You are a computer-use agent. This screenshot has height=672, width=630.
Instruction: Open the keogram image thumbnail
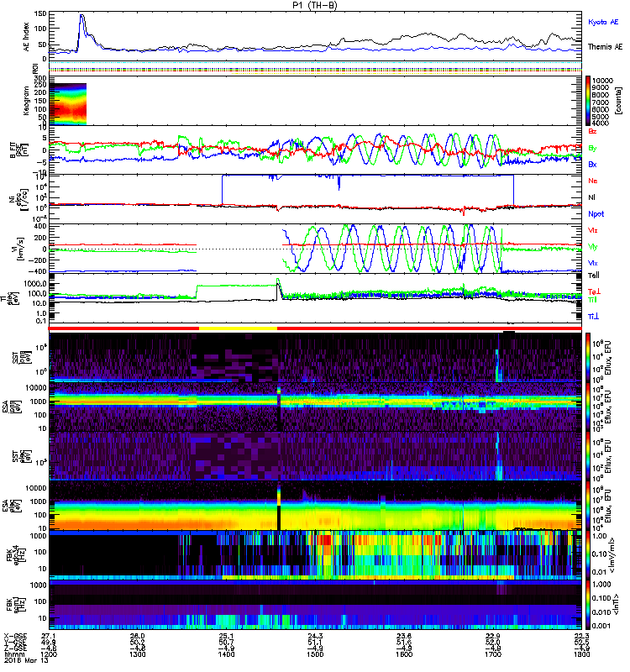(x=68, y=103)
